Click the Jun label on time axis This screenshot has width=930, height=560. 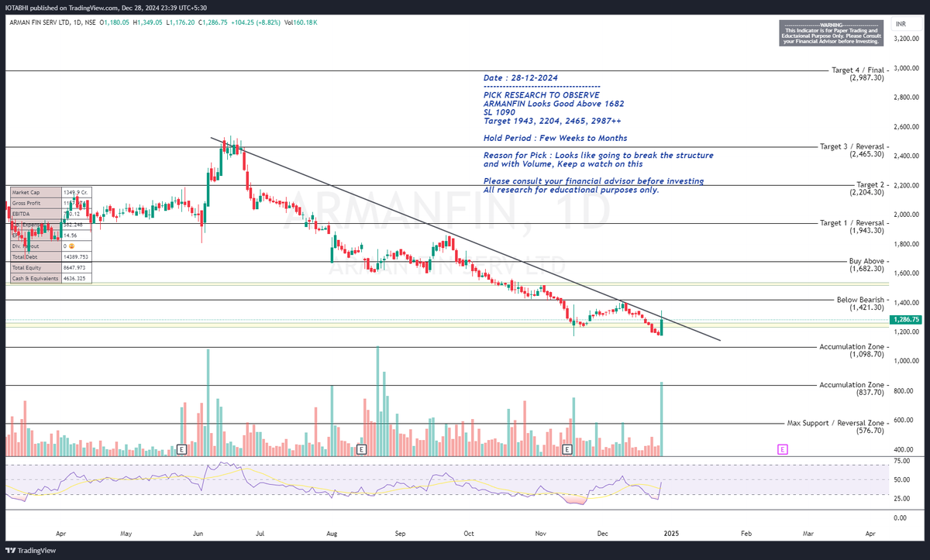tap(198, 534)
